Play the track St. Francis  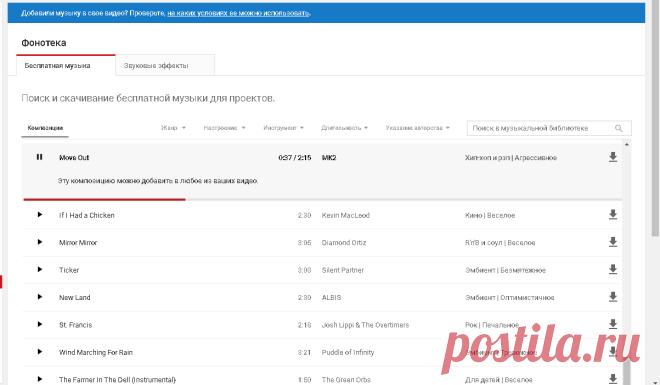click(40, 324)
